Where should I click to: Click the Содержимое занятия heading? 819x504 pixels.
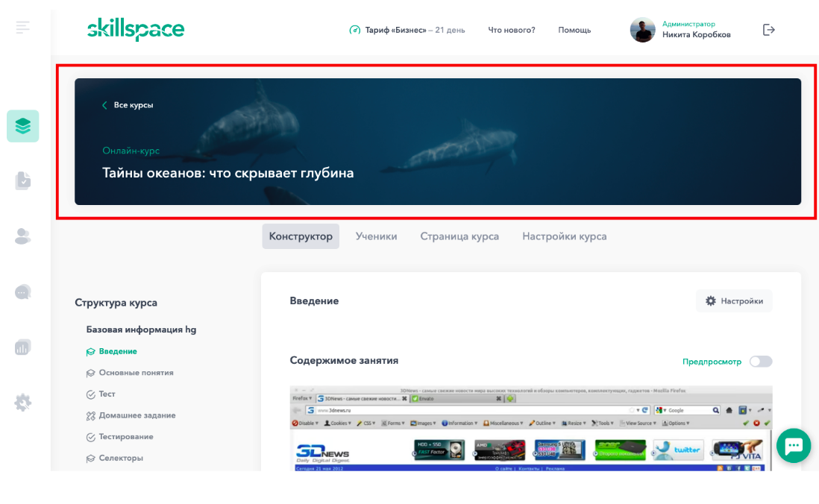click(x=344, y=360)
